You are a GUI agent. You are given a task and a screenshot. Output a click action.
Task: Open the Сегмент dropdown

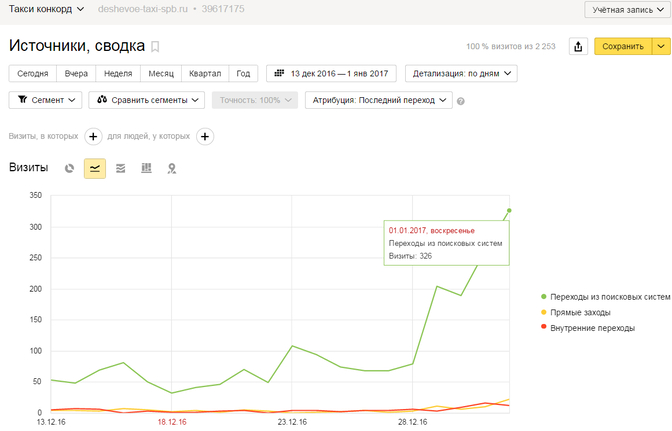44,100
